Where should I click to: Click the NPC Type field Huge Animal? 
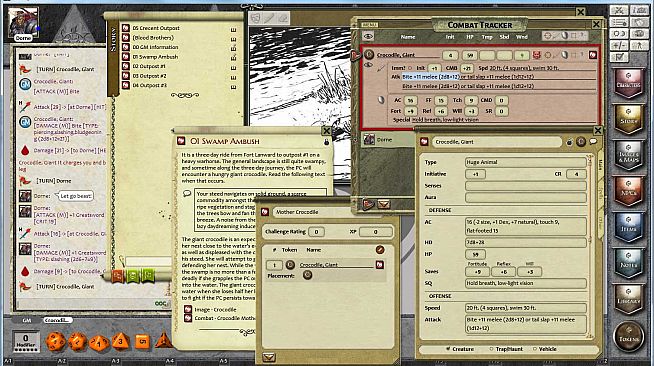pyautogui.click(x=526, y=162)
